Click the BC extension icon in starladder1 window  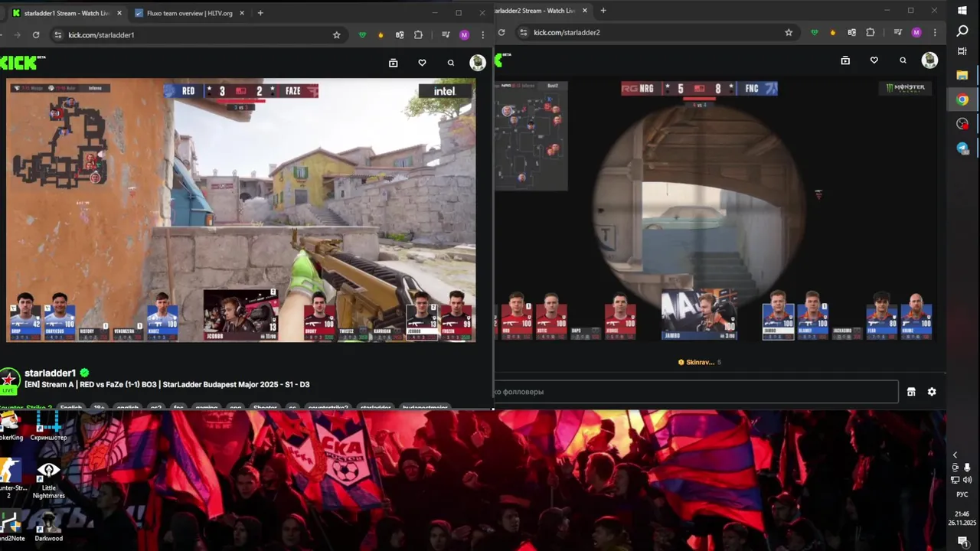click(x=400, y=34)
